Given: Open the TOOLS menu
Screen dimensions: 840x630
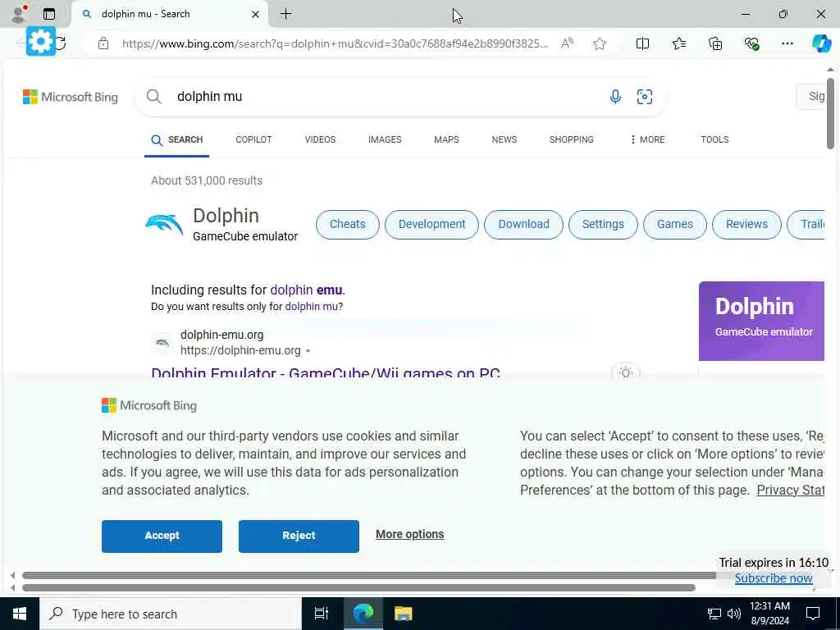Looking at the screenshot, I should pyautogui.click(x=714, y=139).
